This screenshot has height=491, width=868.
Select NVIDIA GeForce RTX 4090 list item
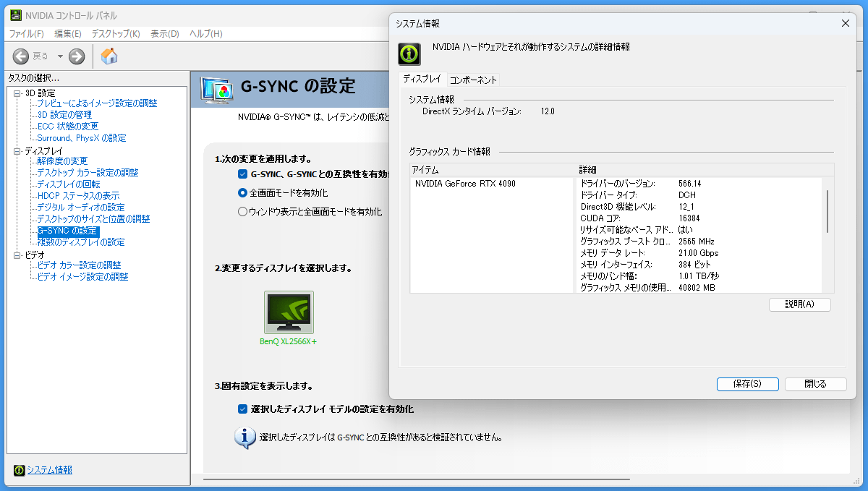[465, 184]
